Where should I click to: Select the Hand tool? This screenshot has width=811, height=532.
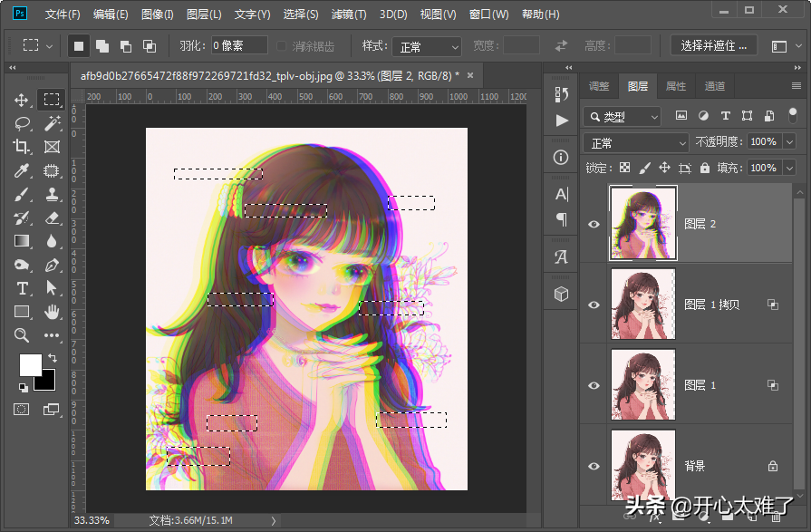click(x=53, y=312)
